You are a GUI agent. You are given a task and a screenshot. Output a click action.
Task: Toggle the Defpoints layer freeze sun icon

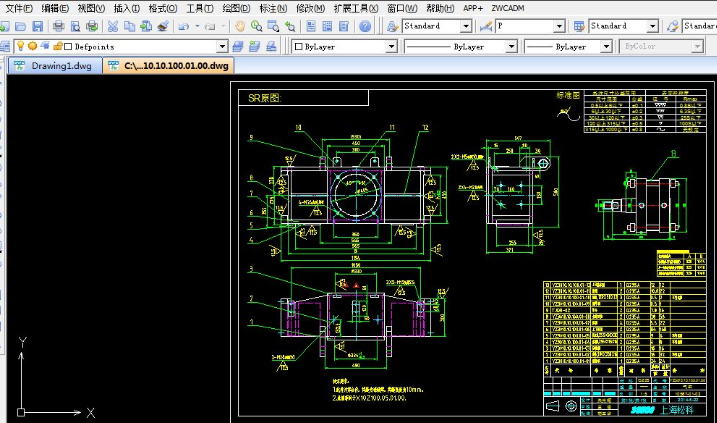click(32, 46)
